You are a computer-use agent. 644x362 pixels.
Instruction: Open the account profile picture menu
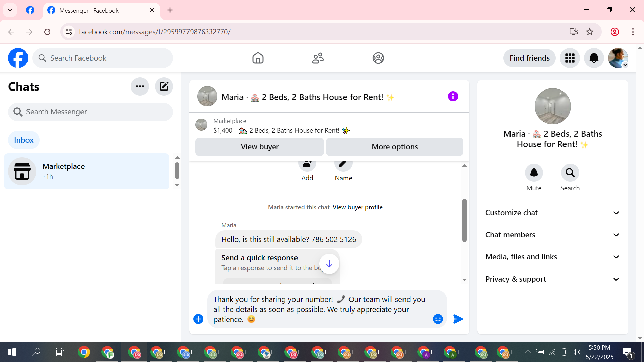coord(618,58)
